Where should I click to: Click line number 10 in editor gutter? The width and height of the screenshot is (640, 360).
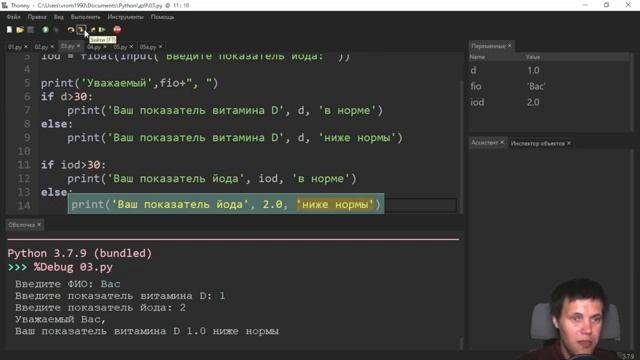click(x=24, y=151)
